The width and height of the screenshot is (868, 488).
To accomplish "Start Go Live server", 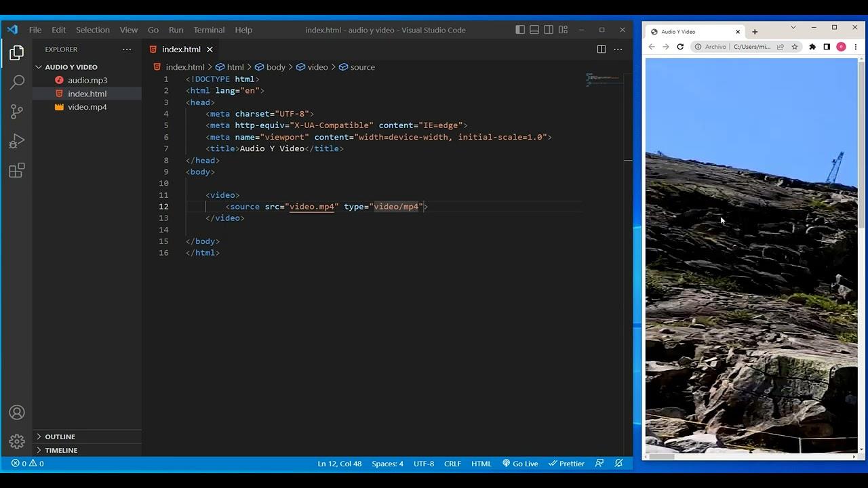I will click(520, 464).
